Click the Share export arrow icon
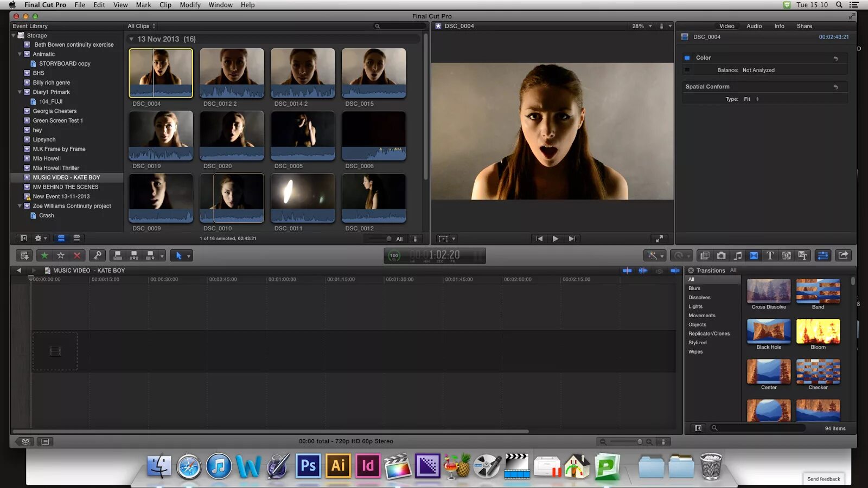Screen dimensions: 868x488 pyautogui.click(x=843, y=255)
